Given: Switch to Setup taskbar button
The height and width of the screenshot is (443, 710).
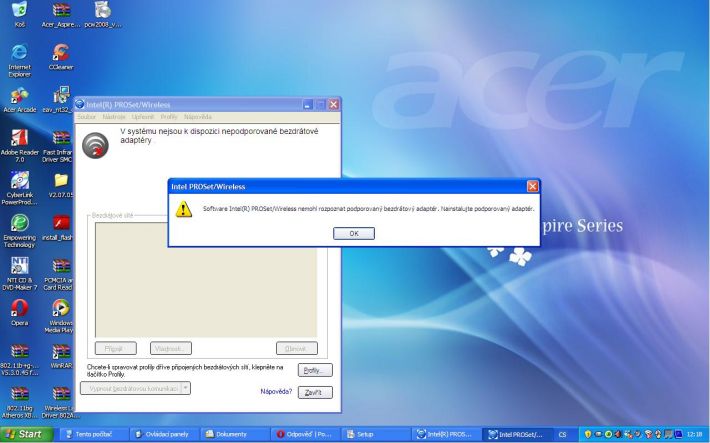Looking at the screenshot, I should point(375,434).
